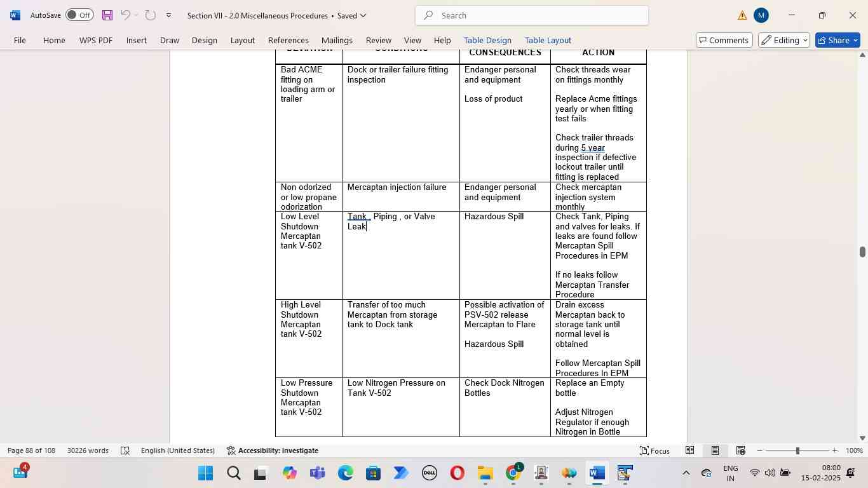Click the Word icon in taskbar
868x488 pixels.
[x=597, y=473]
